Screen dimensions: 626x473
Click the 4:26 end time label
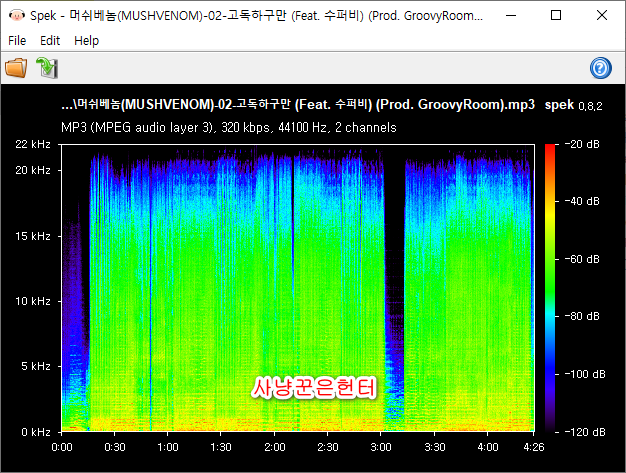(534, 447)
